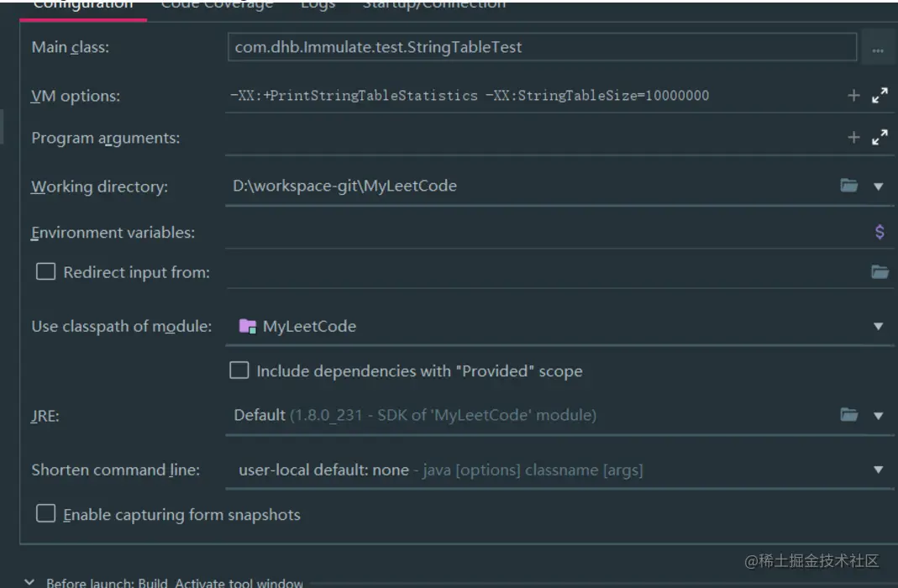Screen dimensions: 898x588
Task: Click the 'Program arguments:' label
Action: tap(105, 138)
